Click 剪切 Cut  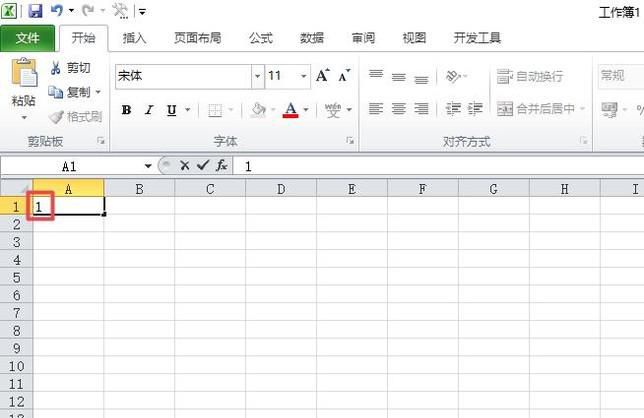70,68
